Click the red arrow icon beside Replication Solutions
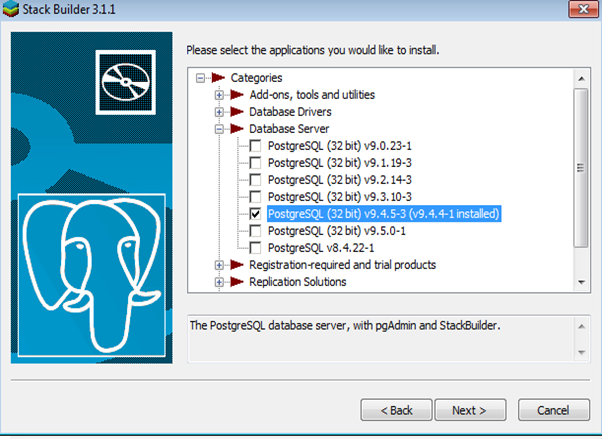 pos(237,282)
